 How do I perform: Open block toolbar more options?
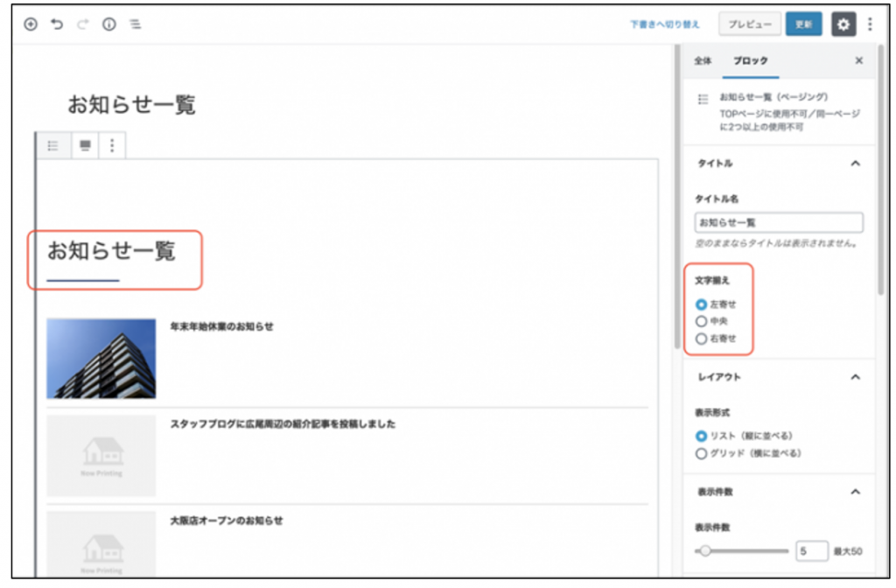point(112,145)
